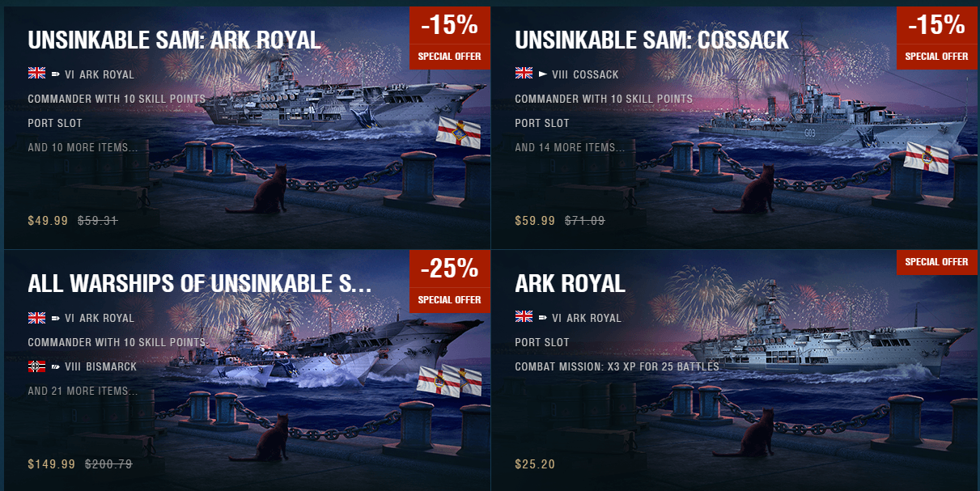Open Unsinkable Sam: Cossack bundle title
This screenshot has height=491, width=980.
pyautogui.click(x=651, y=40)
